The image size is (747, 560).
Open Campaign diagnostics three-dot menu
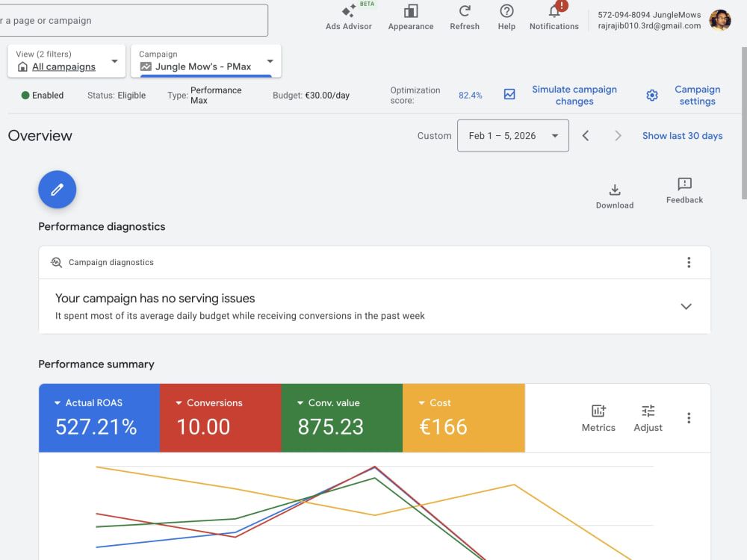(689, 262)
